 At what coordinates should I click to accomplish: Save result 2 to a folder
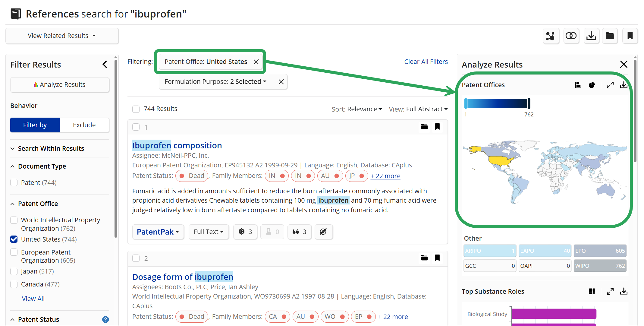click(x=424, y=258)
